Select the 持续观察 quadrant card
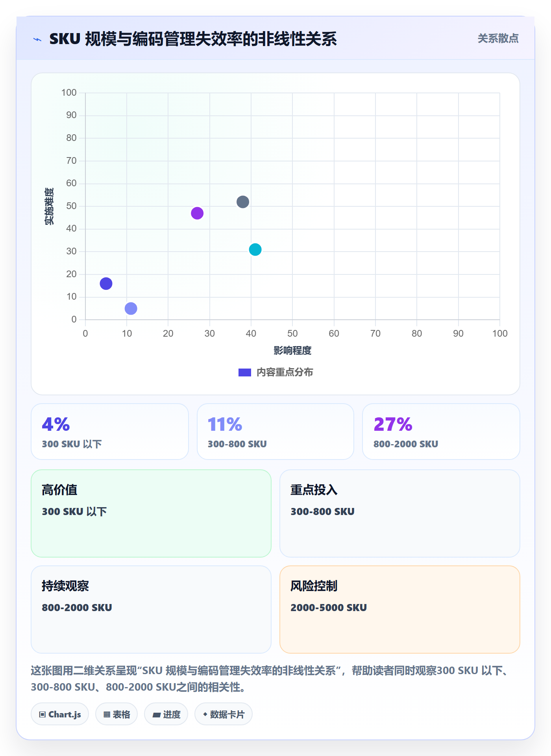551x756 pixels. 151,610
